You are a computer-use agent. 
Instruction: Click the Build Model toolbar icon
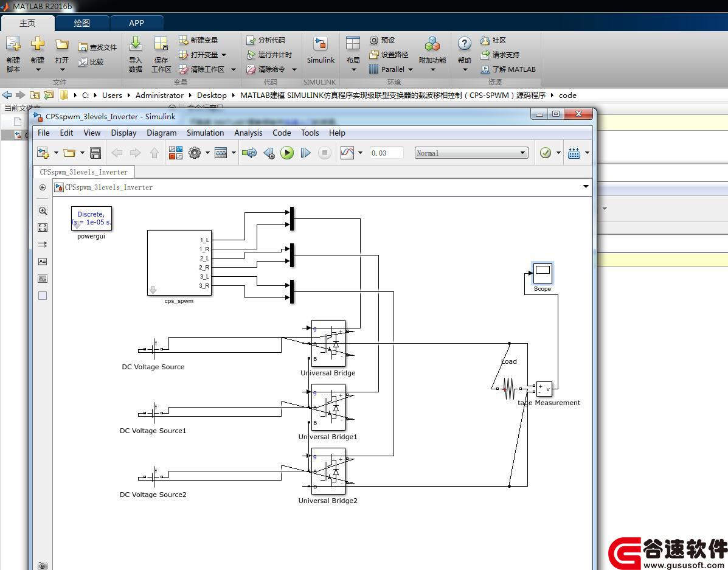click(x=574, y=153)
